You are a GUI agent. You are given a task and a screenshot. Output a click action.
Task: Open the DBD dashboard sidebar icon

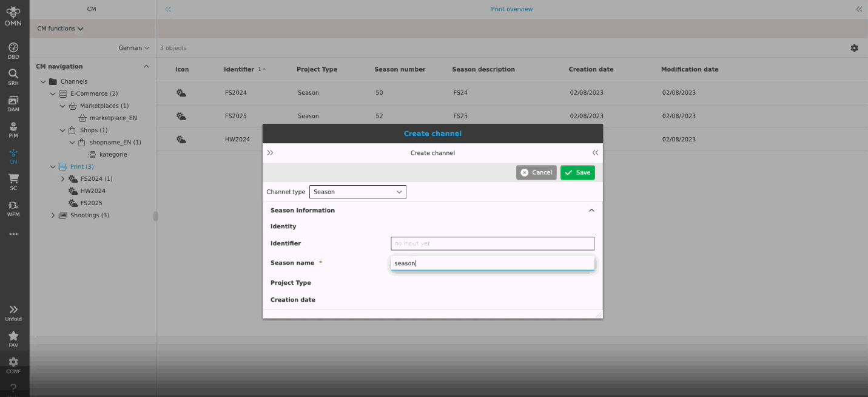pos(13,50)
